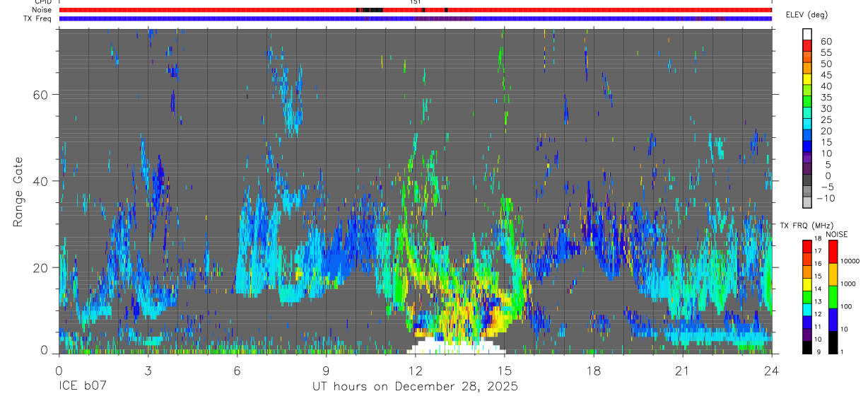
Task: Select the cyan swatch in the elevation scale
Action: click(807, 124)
